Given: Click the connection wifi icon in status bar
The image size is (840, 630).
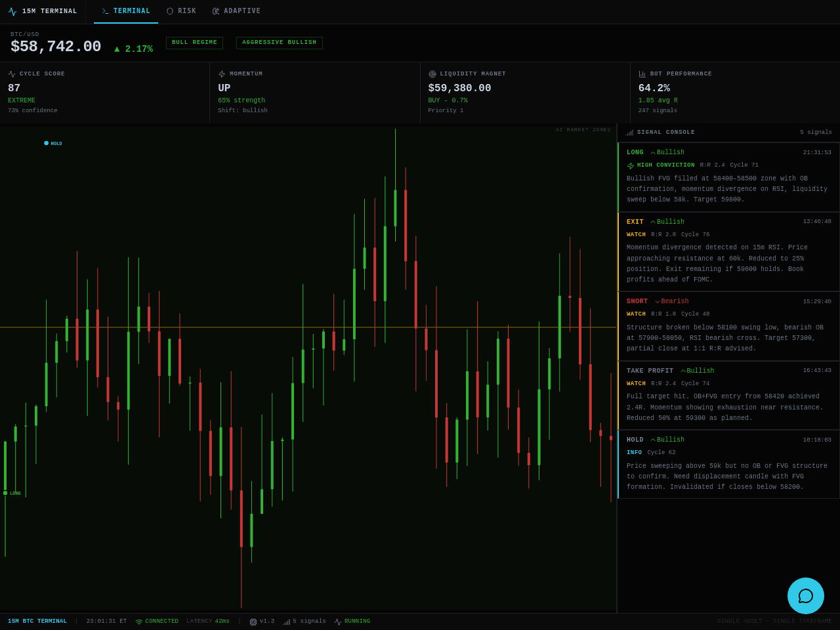Looking at the screenshot, I should (x=139, y=622).
